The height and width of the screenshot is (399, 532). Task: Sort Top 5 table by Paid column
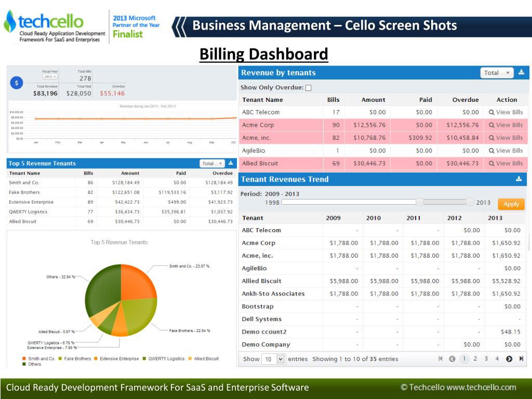tap(181, 173)
